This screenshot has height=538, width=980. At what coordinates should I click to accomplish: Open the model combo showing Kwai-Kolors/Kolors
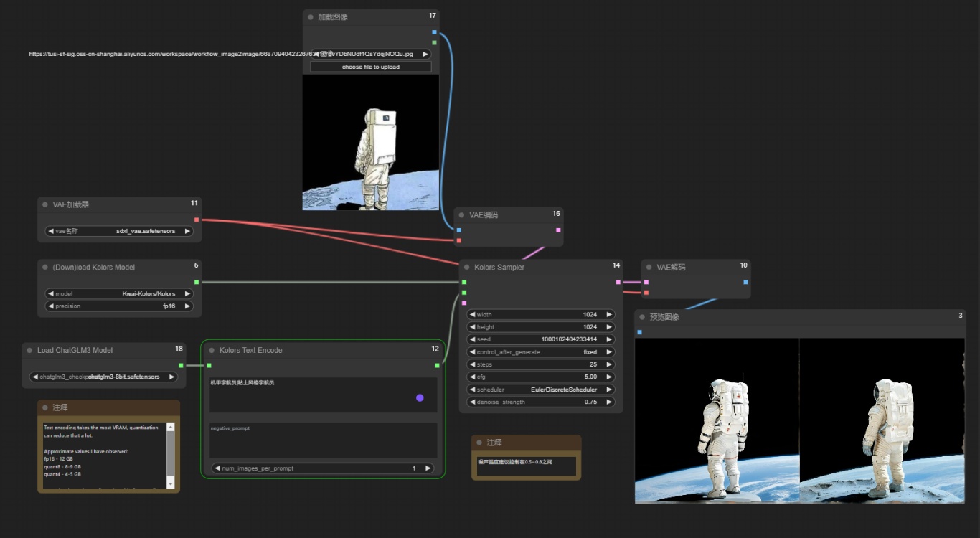tap(119, 293)
